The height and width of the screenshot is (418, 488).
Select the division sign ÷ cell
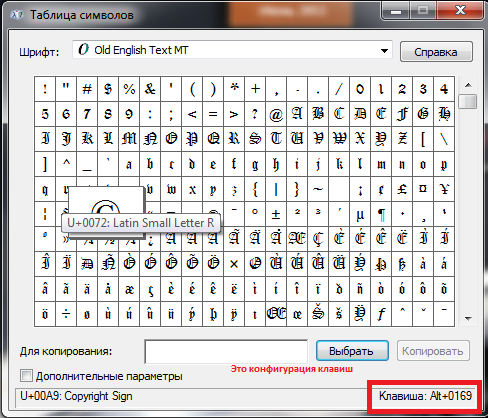[x=66, y=314]
